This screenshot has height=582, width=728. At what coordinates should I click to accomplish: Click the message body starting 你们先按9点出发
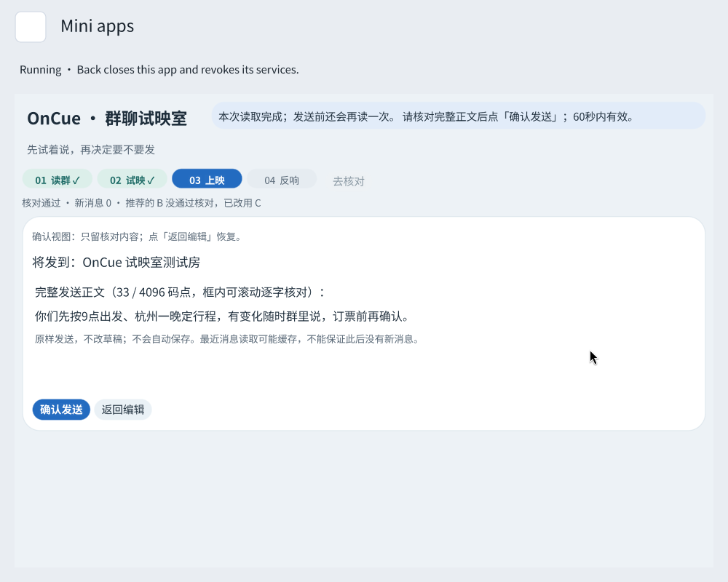click(222, 316)
